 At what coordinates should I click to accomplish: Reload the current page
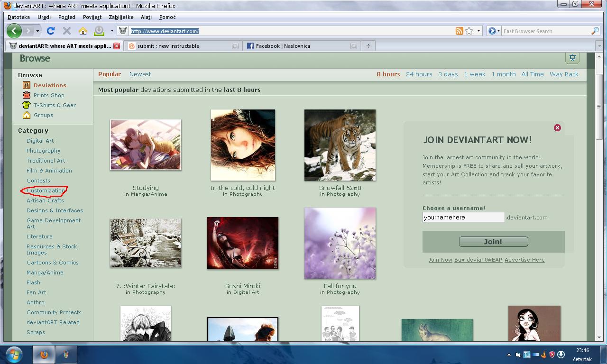point(51,31)
